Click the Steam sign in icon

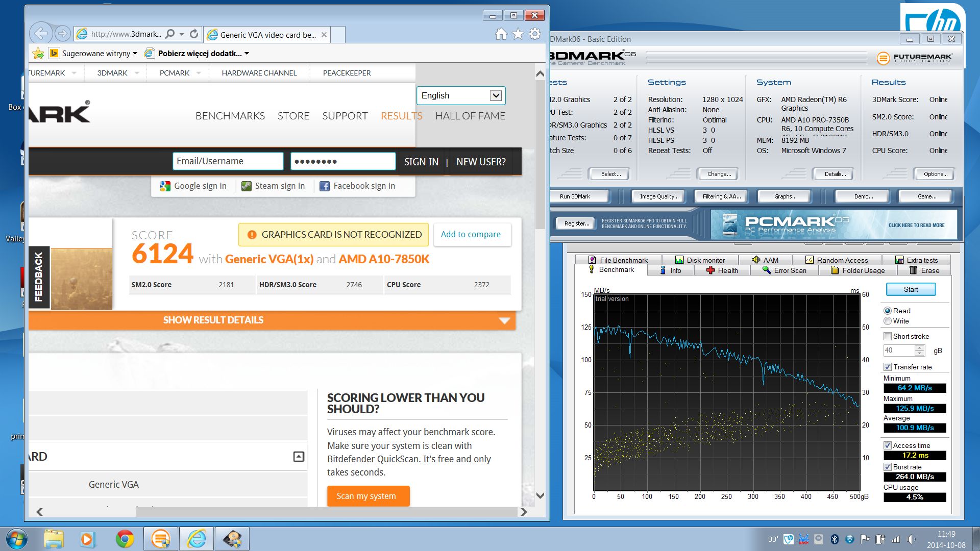[x=247, y=186]
